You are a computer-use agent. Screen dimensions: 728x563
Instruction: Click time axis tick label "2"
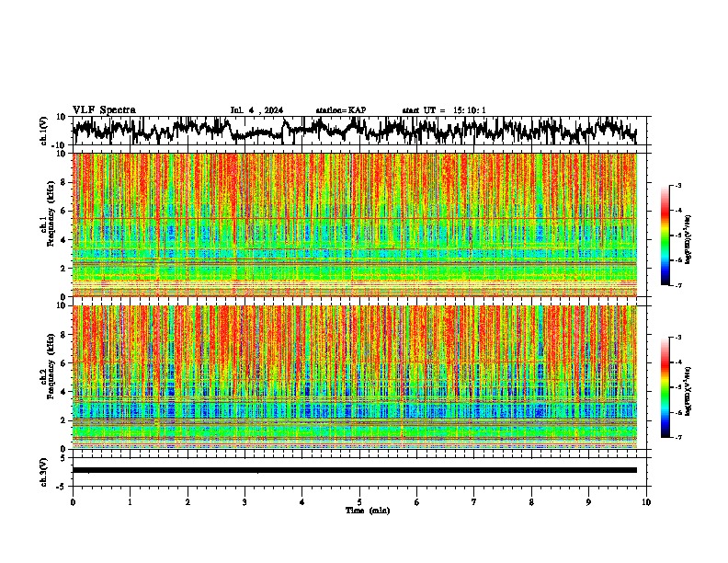[x=188, y=502]
